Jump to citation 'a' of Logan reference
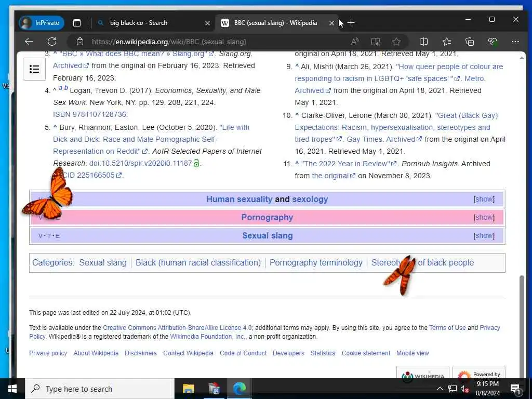The image size is (532, 399). tap(60, 88)
